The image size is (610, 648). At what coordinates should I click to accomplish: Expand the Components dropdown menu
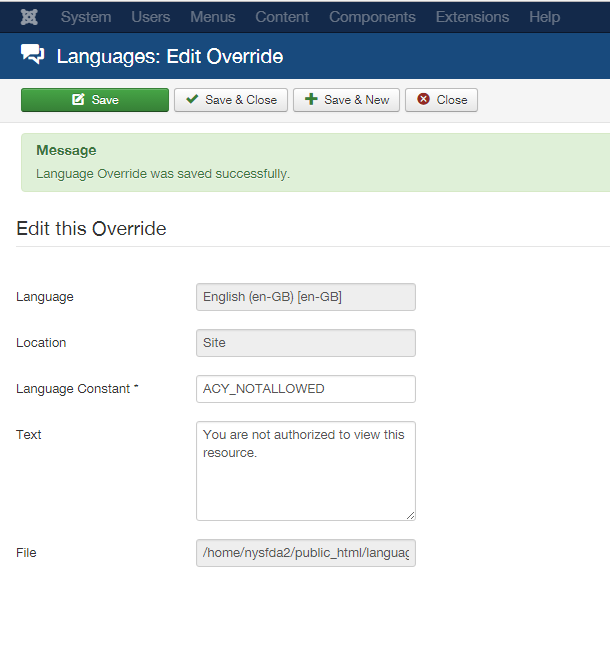point(372,17)
